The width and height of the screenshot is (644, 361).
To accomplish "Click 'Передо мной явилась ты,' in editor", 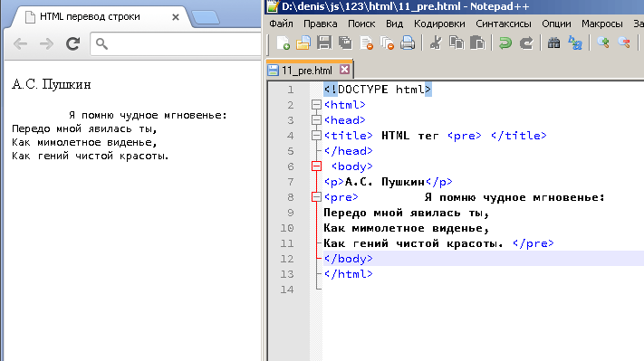I will point(406,213).
